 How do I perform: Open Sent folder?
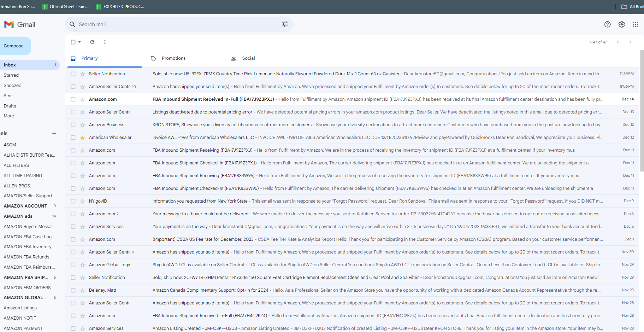tap(8, 96)
